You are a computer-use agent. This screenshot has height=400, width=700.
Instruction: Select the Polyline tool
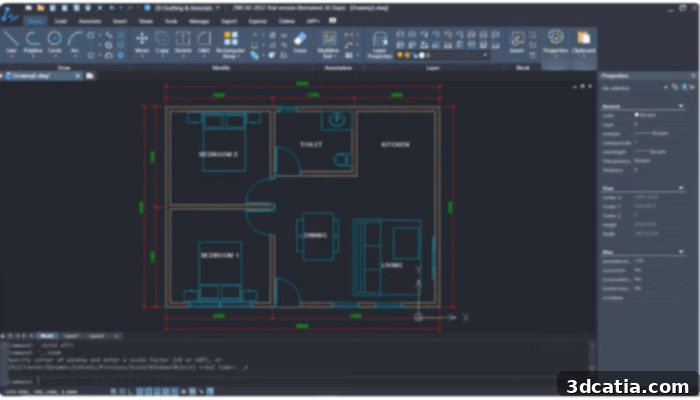pos(33,42)
